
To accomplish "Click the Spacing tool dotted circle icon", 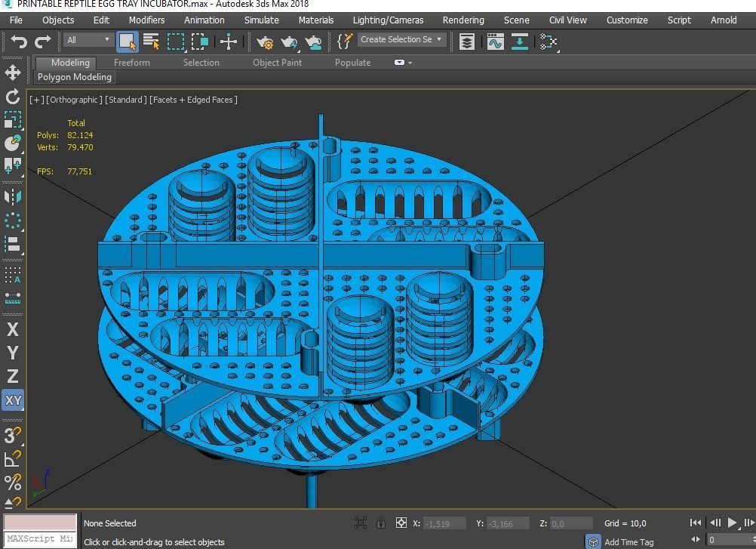I will point(13,221).
